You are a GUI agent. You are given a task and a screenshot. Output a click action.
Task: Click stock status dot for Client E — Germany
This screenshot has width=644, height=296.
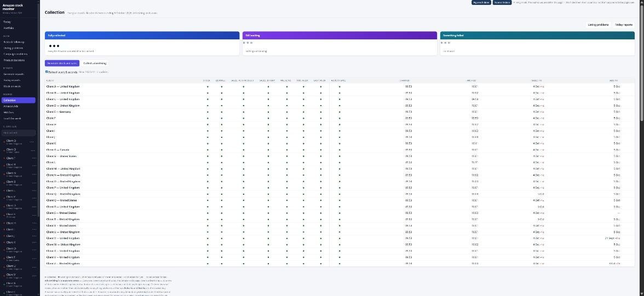point(208,112)
